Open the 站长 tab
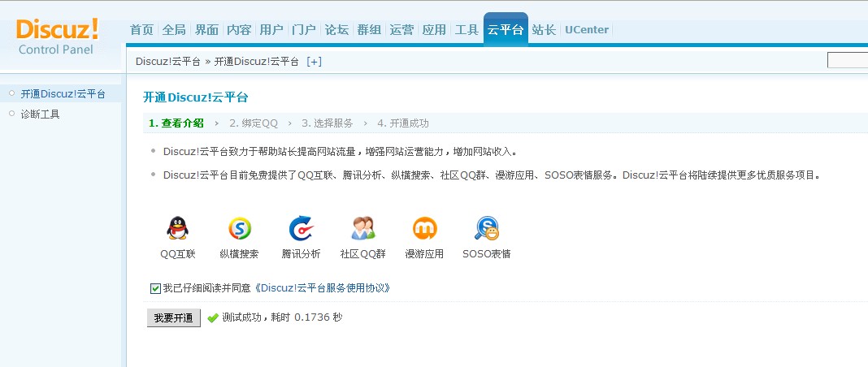The width and height of the screenshot is (868, 367). click(544, 30)
